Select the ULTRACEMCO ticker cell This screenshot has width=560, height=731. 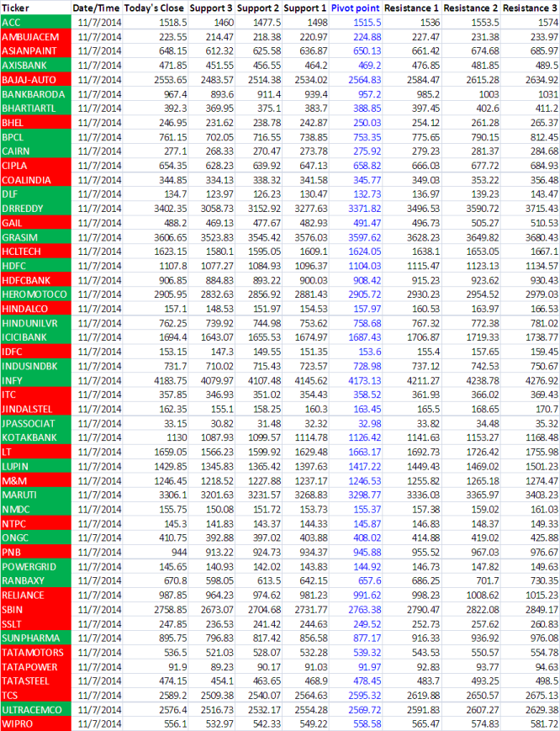click(36, 710)
